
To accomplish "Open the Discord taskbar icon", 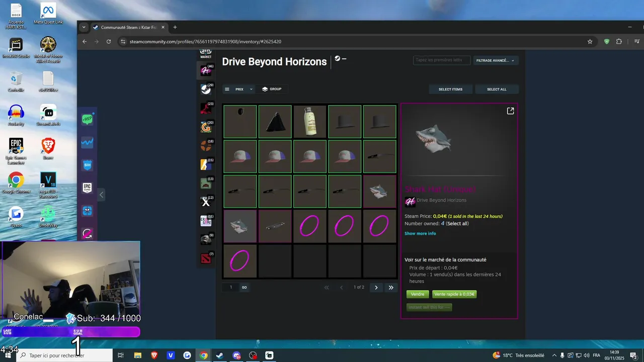I will click(x=236, y=355).
